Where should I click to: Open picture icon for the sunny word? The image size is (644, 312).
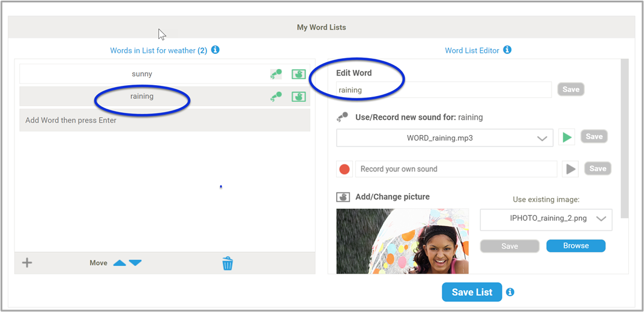tap(298, 74)
